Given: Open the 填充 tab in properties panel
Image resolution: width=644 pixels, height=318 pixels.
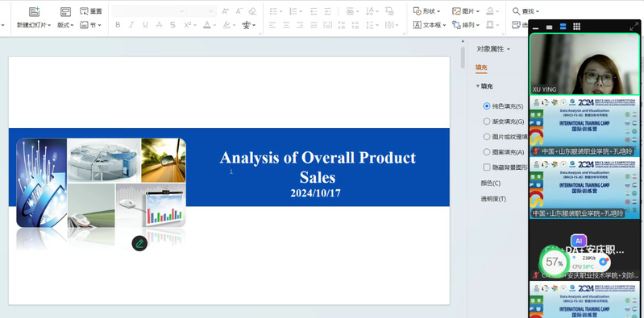Looking at the screenshot, I should coord(481,68).
